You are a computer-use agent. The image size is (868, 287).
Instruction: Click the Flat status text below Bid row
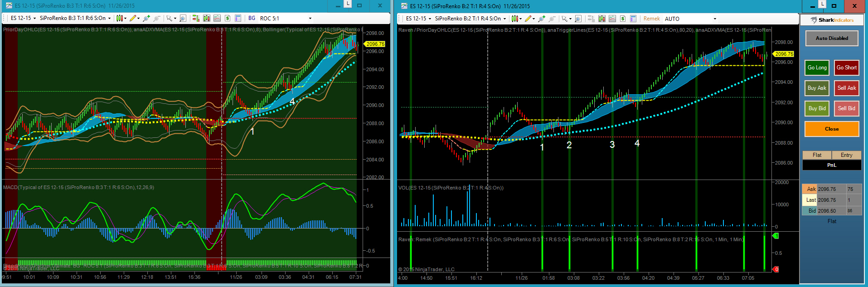832,221
